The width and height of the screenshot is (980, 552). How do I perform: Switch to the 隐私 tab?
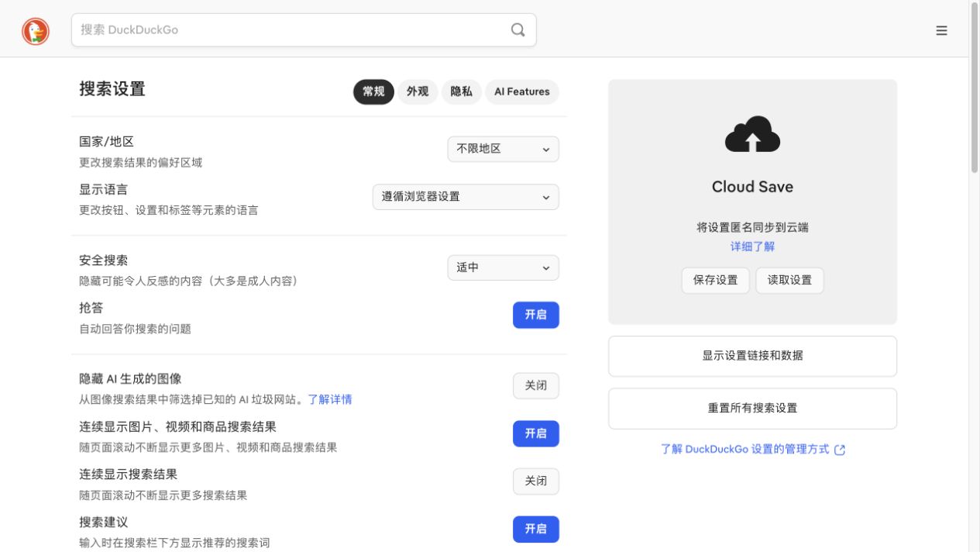pyautogui.click(x=461, y=91)
